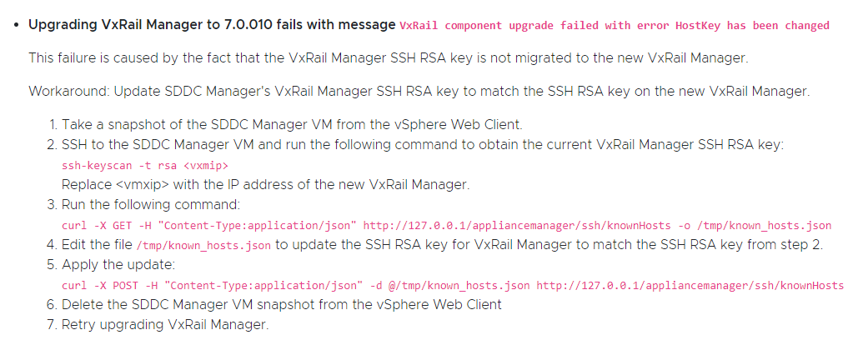This screenshot has height=340, width=868.
Task: Click step 1 about taking a snapshot
Action: (x=292, y=124)
